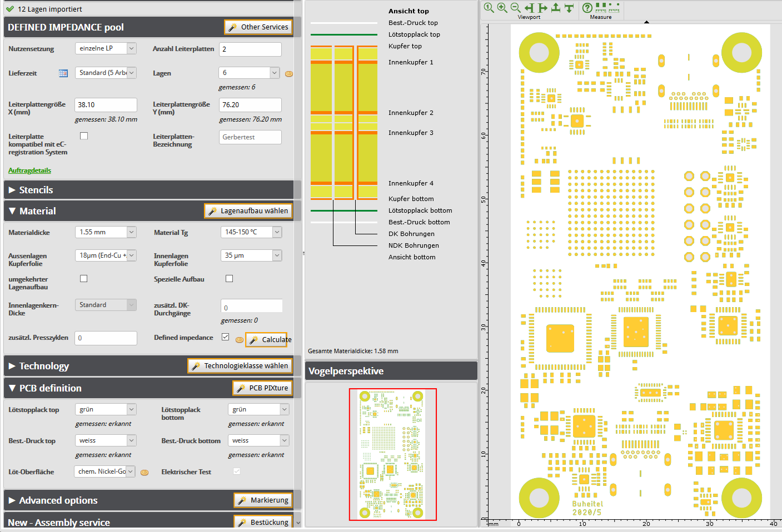Image resolution: width=782 pixels, height=532 pixels.
Task: Toggle eC-registration System compatible checkbox
Action: pos(84,135)
